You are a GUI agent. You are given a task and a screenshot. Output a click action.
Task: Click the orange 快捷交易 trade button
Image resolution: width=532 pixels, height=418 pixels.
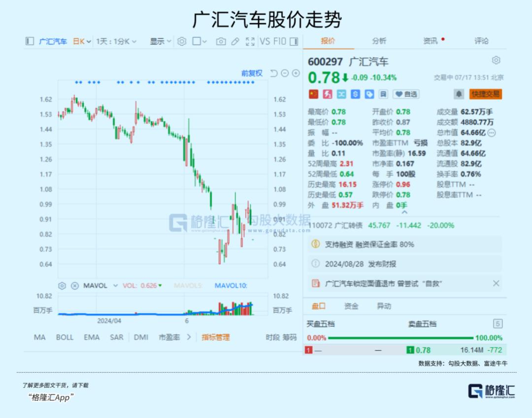pyautogui.click(x=485, y=94)
